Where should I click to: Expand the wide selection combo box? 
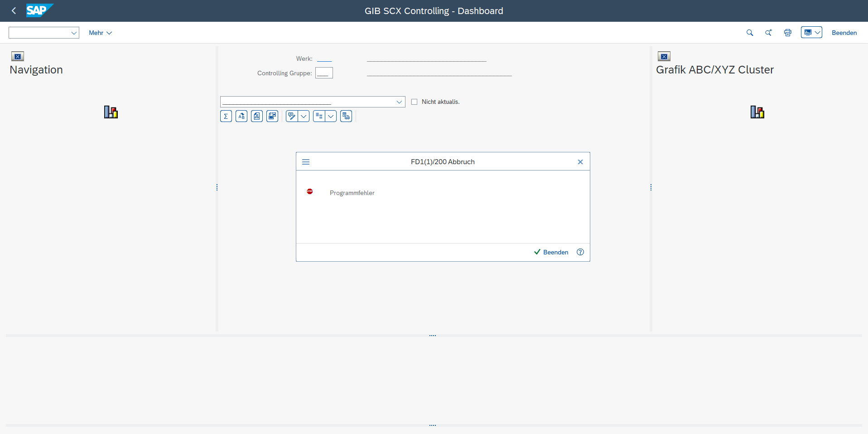coord(399,102)
